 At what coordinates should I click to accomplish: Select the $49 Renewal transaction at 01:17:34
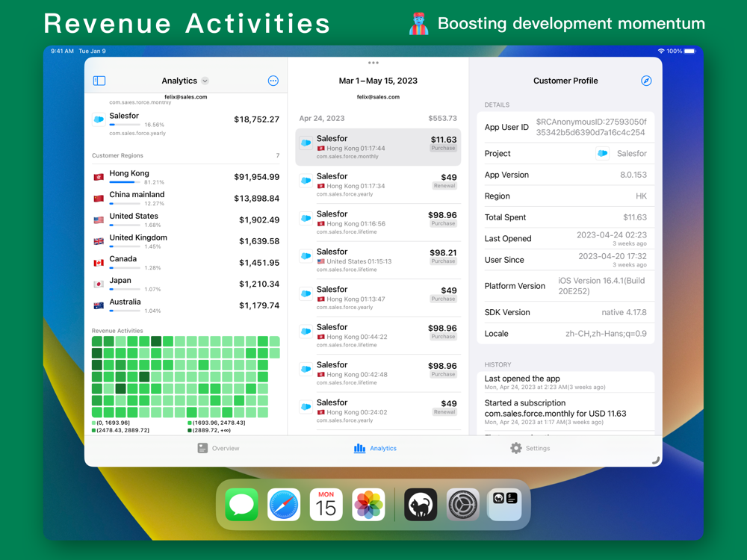click(x=378, y=184)
